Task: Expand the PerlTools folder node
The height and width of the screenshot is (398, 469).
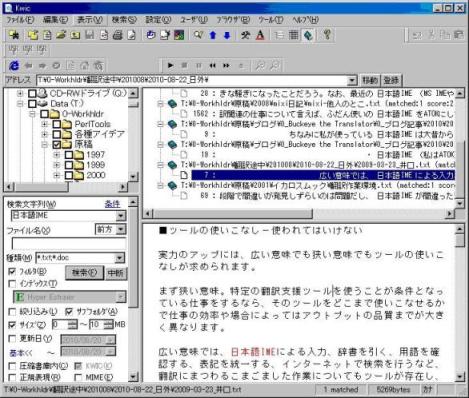Action: (x=44, y=124)
